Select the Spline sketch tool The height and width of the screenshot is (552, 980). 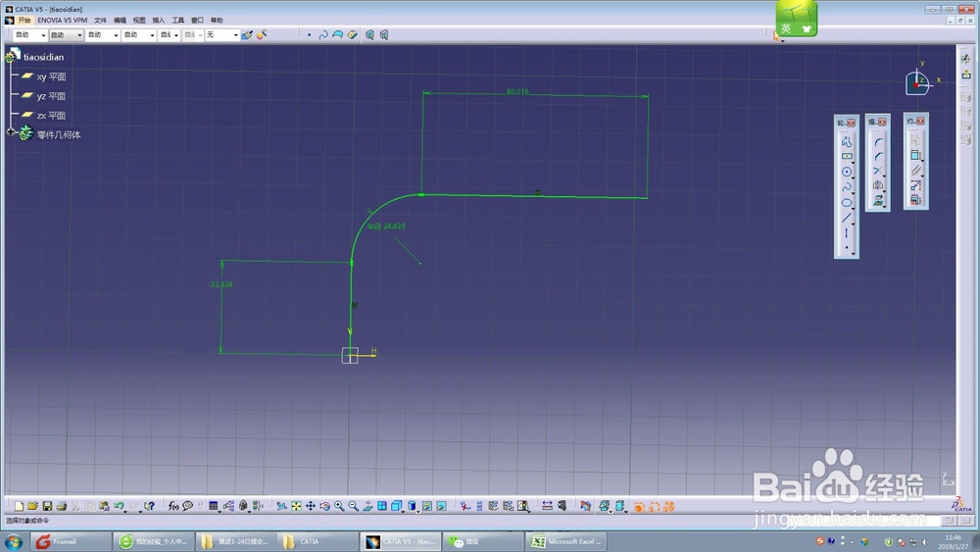click(x=847, y=187)
